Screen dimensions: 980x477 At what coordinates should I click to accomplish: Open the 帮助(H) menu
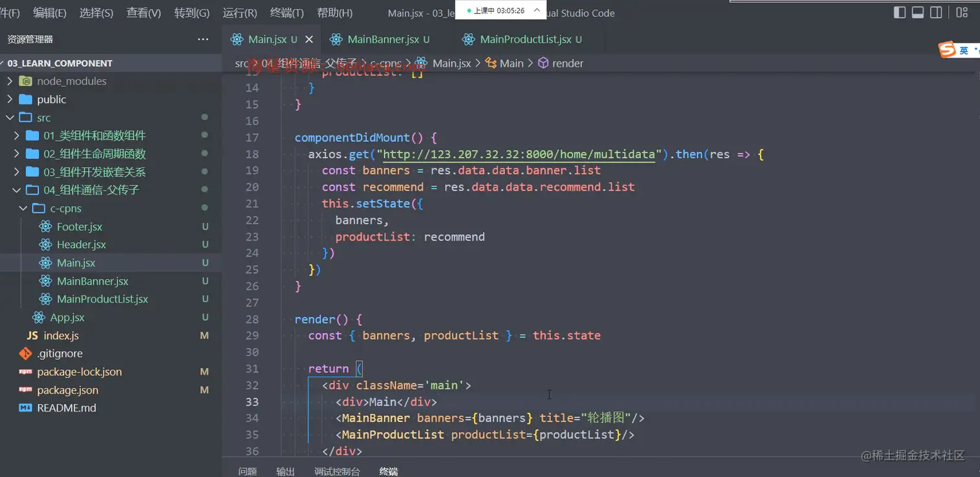tap(334, 13)
